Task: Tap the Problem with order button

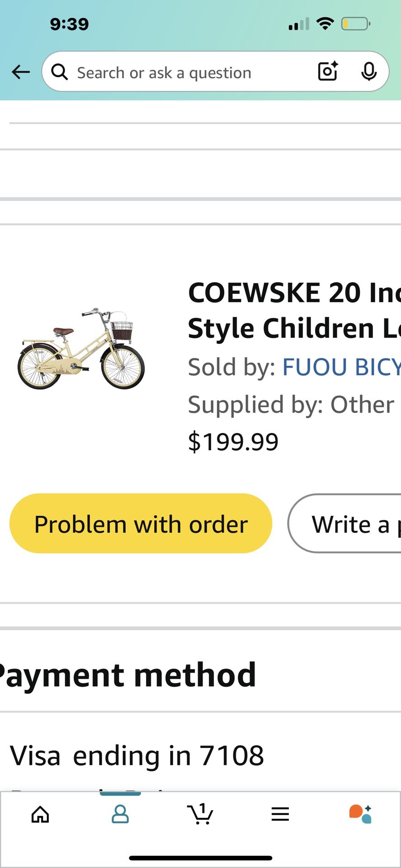Action: coord(141,524)
